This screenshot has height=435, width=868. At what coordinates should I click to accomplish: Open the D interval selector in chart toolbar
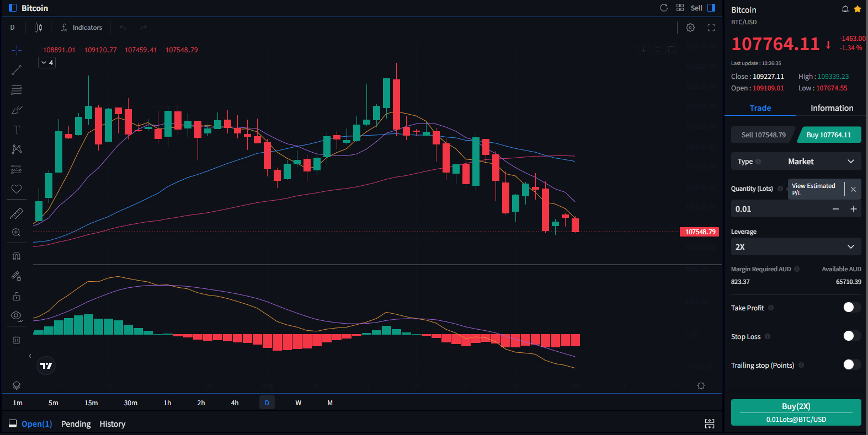coord(12,28)
